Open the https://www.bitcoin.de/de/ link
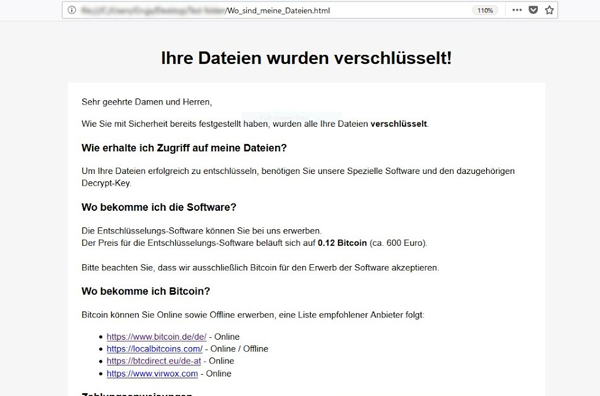Viewport: 600px width, 396px height. (x=157, y=337)
